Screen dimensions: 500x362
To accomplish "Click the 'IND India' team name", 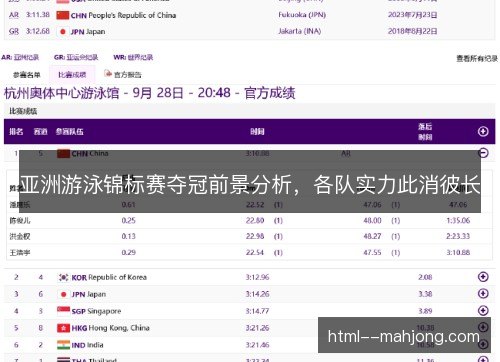I will 87,345.
